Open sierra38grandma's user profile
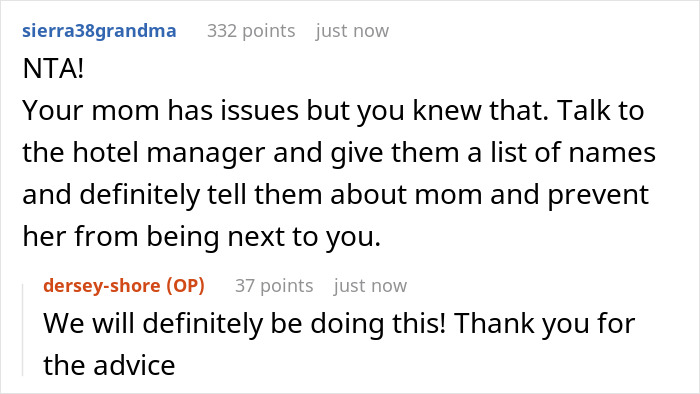Image resolution: width=700 pixels, height=394 pixels. coord(99,31)
